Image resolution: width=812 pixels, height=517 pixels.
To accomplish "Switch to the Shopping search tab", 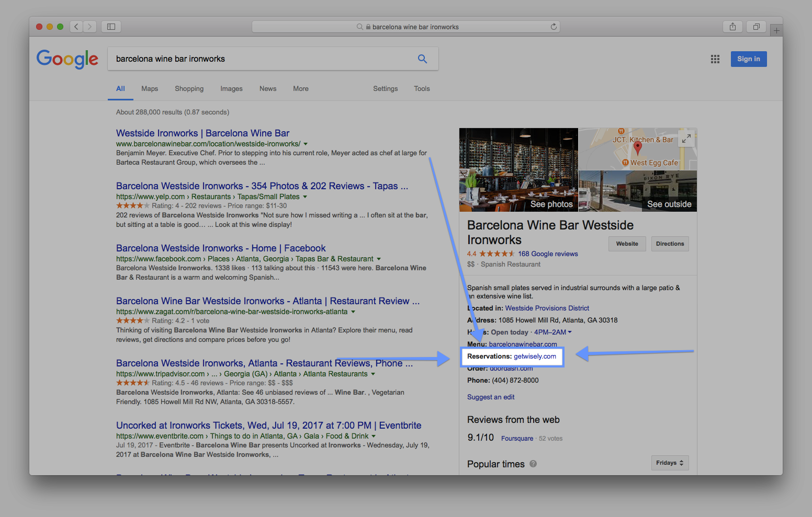I will pyautogui.click(x=189, y=88).
